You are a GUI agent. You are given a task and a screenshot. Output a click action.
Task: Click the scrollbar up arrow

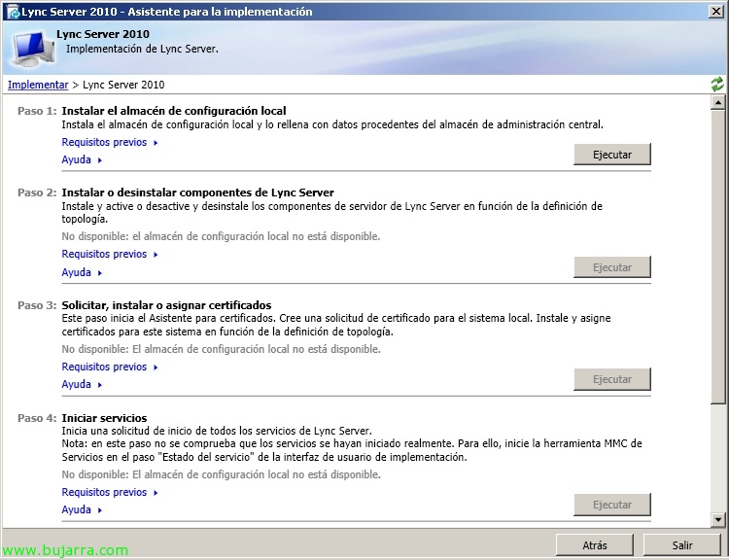(x=718, y=102)
